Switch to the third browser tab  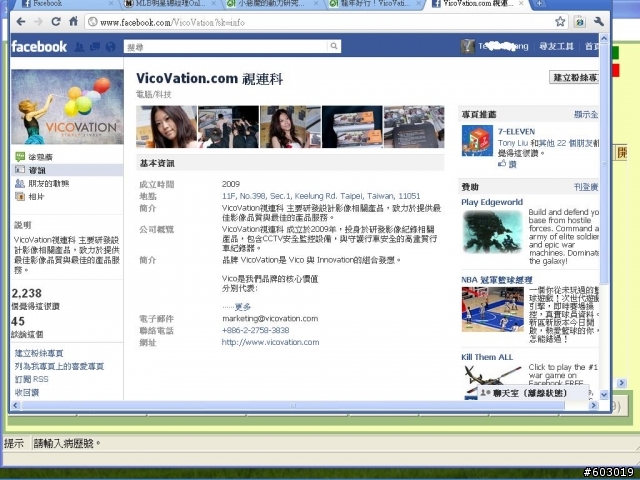[271, 4]
